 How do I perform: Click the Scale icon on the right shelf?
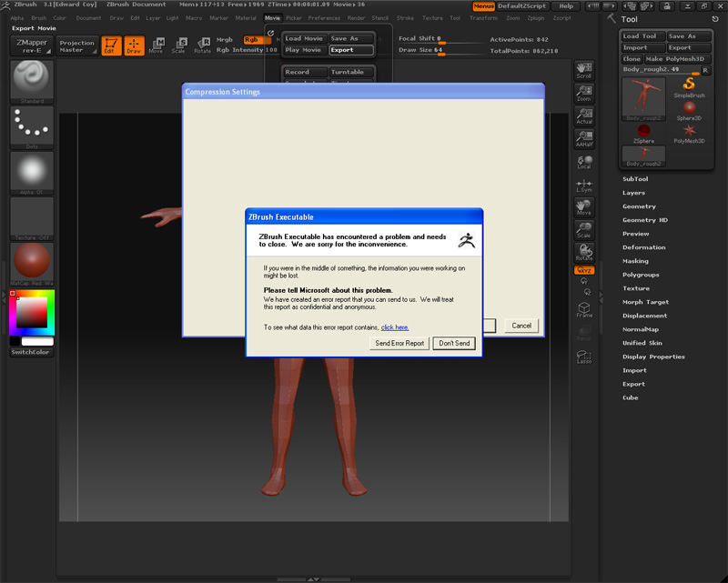pos(583,230)
